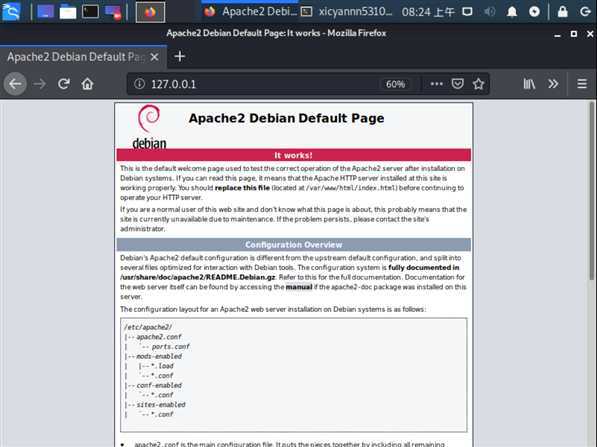The width and height of the screenshot is (597, 447).
Task: Open the Kali applications menu icon
Action: tap(11, 11)
